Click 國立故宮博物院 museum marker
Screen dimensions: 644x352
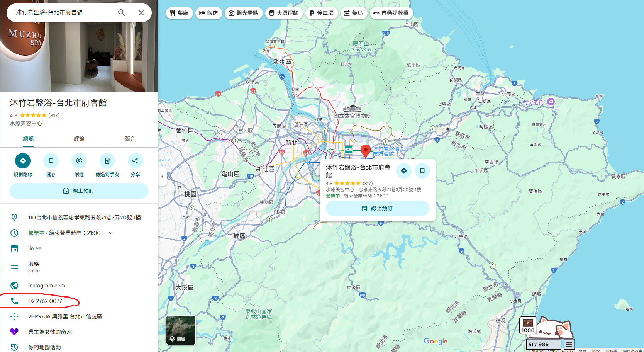point(352,109)
